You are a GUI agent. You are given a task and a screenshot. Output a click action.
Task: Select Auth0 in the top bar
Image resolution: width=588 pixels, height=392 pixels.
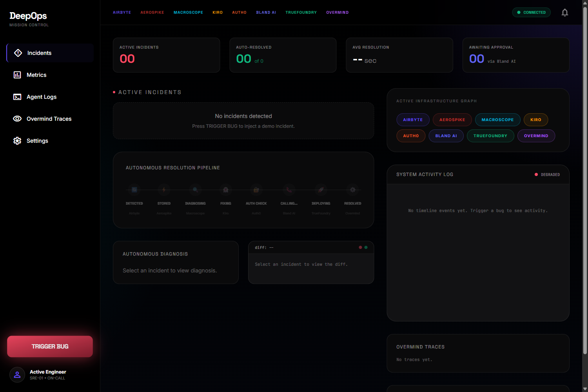point(240,13)
